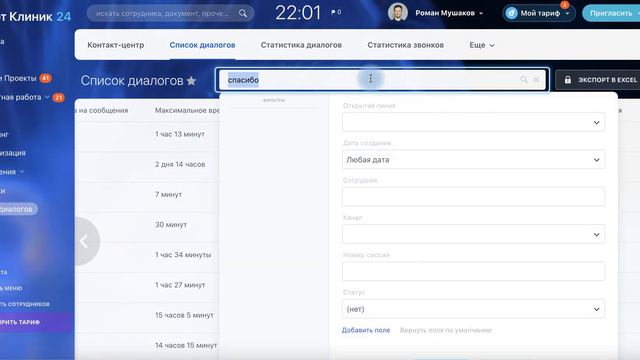
Task: Click the rocket icon in Мой тариф
Action: click(511, 13)
